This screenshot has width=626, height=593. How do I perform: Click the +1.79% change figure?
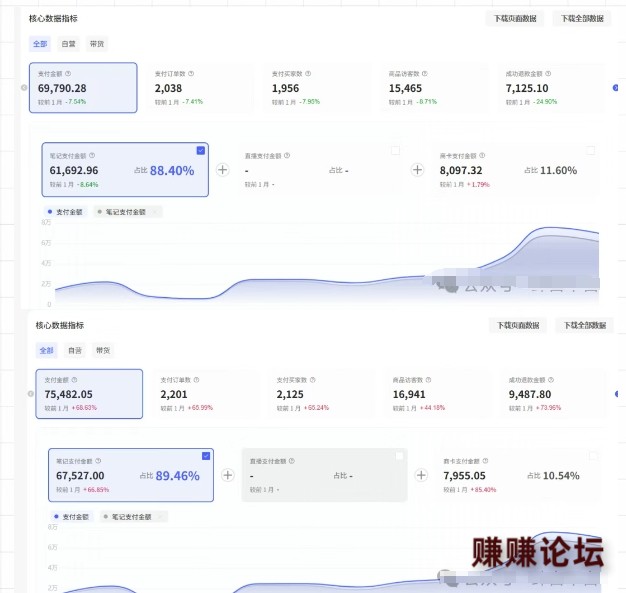(478, 184)
